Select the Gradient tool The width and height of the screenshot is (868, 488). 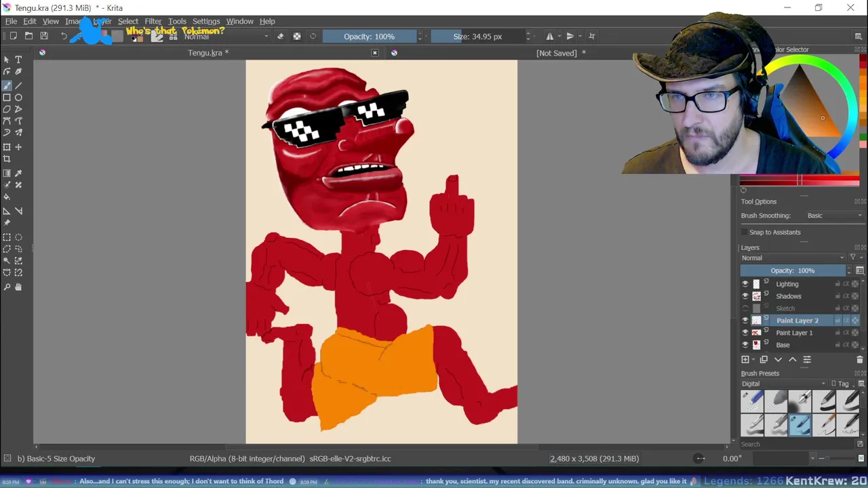click(7, 174)
